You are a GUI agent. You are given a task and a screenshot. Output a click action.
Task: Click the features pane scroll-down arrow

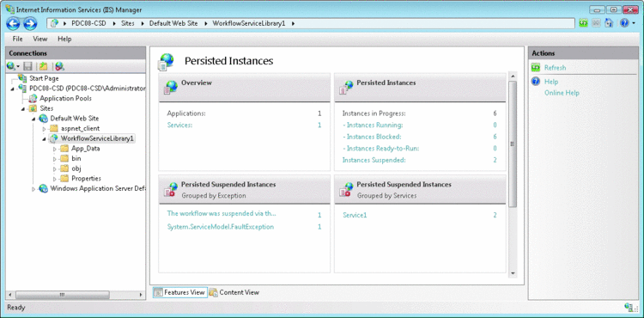pos(512,272)
